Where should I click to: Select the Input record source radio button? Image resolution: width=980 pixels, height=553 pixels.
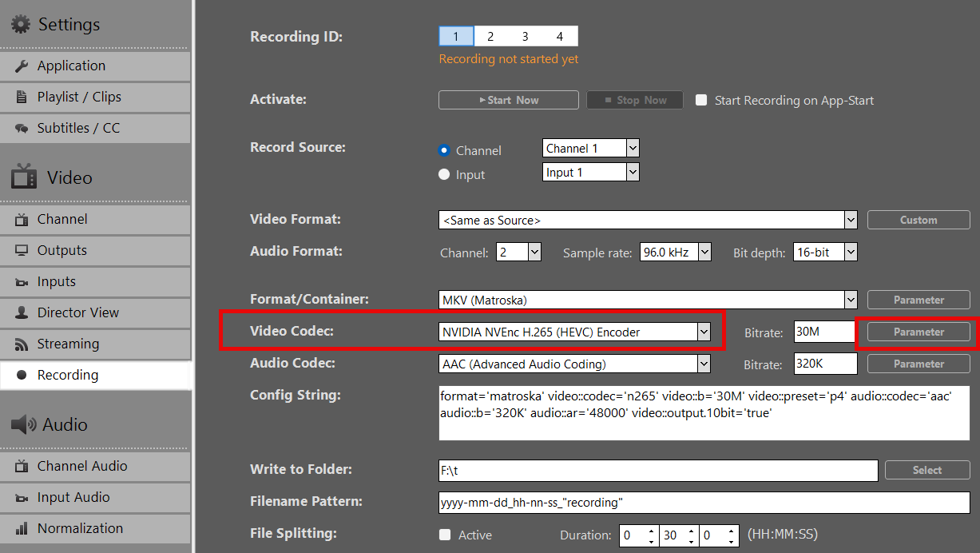pyautogui.click(x=444, y=174)
